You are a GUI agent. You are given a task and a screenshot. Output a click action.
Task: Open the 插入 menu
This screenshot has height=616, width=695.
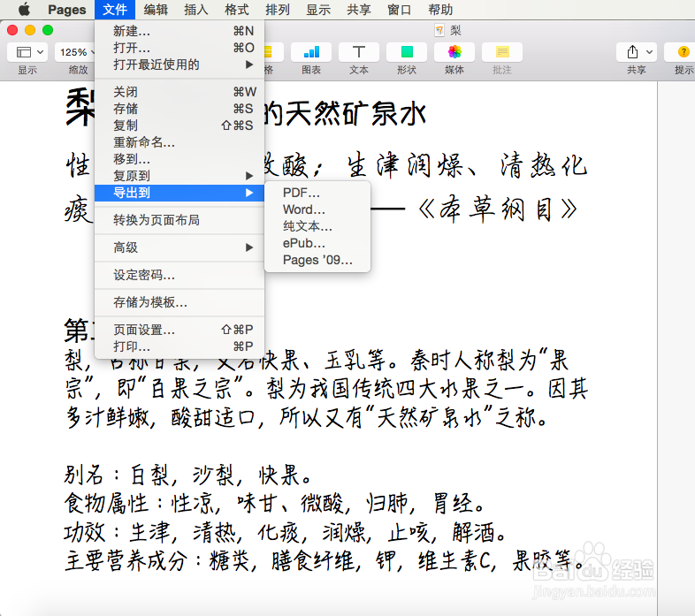pyautogui.click(x=196, y=10)
